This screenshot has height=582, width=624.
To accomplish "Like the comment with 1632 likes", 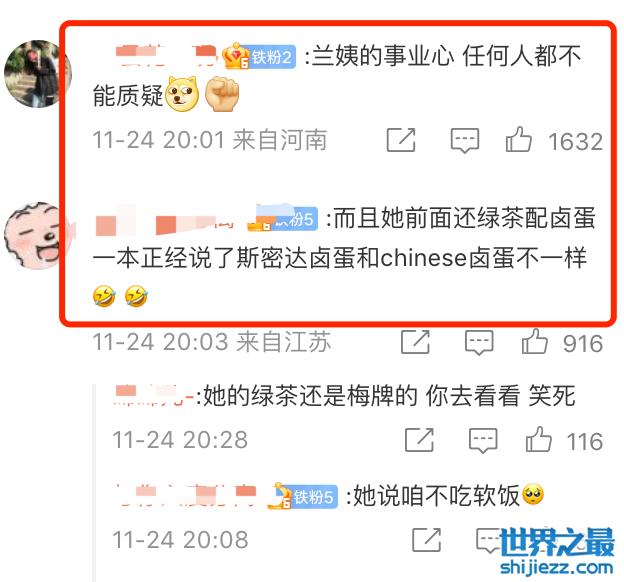I will [x=519, y=140].
